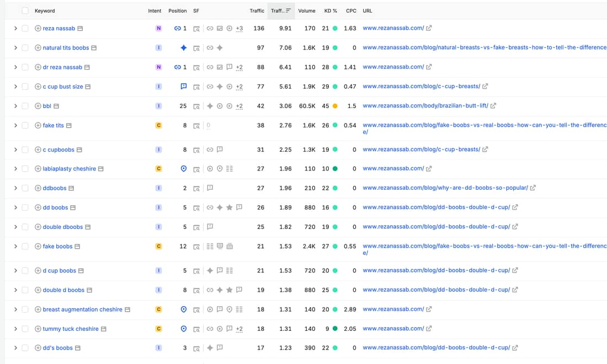Open the 'fake tits' keyword link
Screen dimensions: 607x364
click(53, 125)
